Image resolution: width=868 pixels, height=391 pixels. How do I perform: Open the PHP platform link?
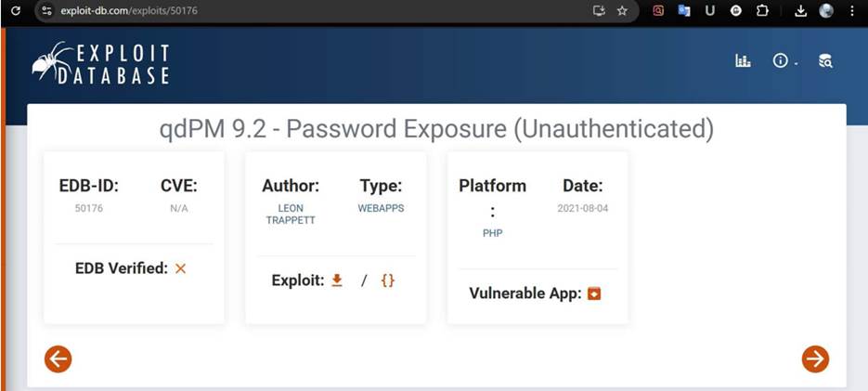(492, 233)
